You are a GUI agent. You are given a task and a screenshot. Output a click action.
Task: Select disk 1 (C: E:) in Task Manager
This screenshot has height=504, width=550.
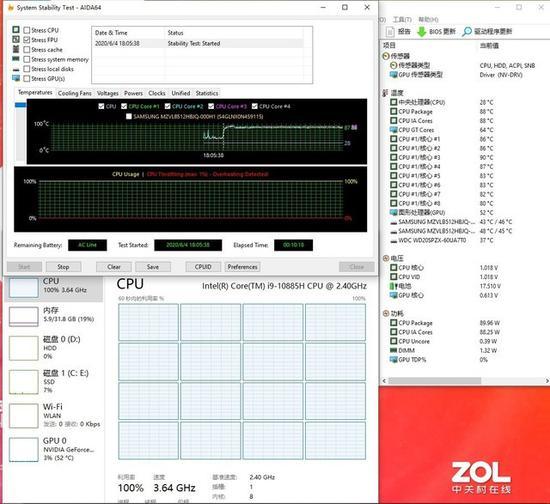tap(54, 381)
